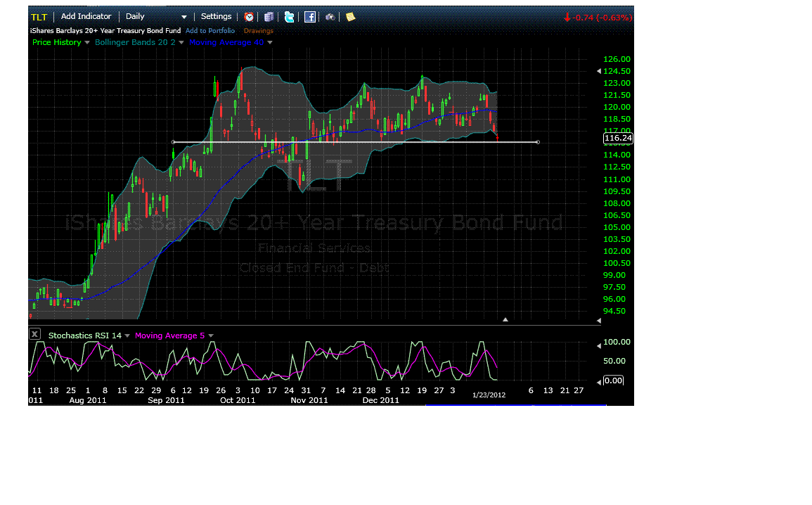
Task: Click the 1/23/2012 date label
Action: (489, 395)
